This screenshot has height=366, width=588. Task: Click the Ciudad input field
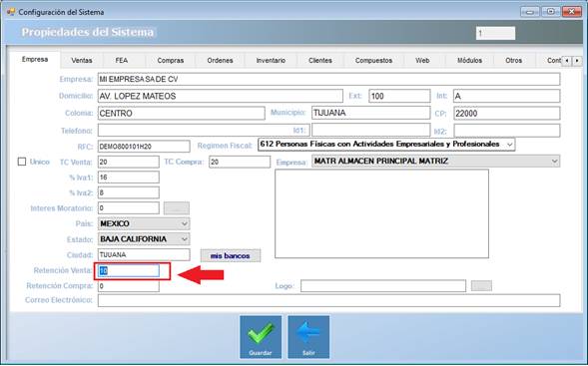(144, 254)
